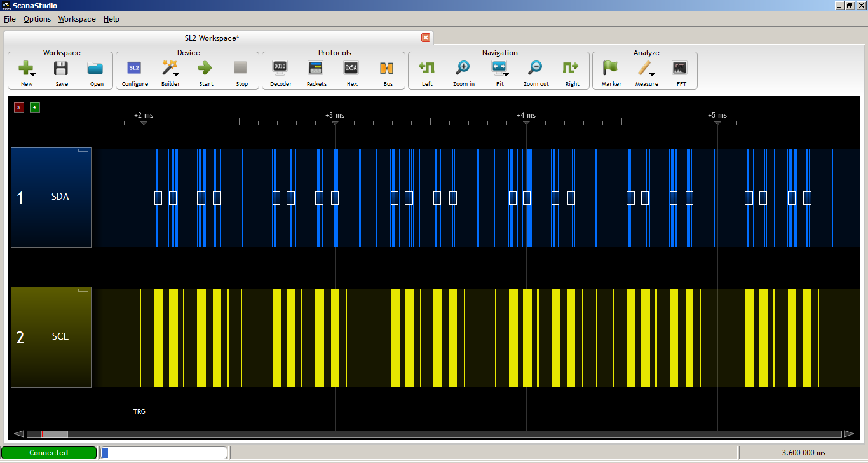Click the horizontal waveform scrollbar thumb

click(x=54, y=433)
